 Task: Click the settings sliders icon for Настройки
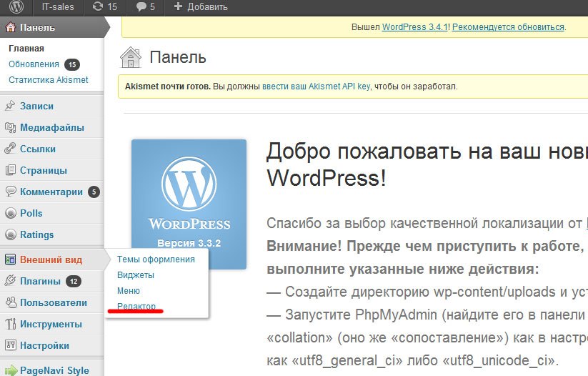11,345
